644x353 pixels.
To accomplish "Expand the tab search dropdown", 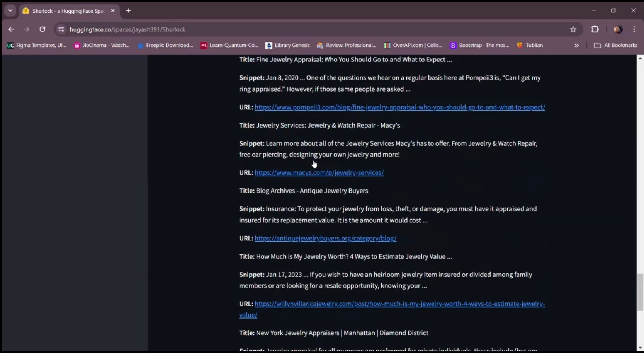I will [x=10, y=11].
